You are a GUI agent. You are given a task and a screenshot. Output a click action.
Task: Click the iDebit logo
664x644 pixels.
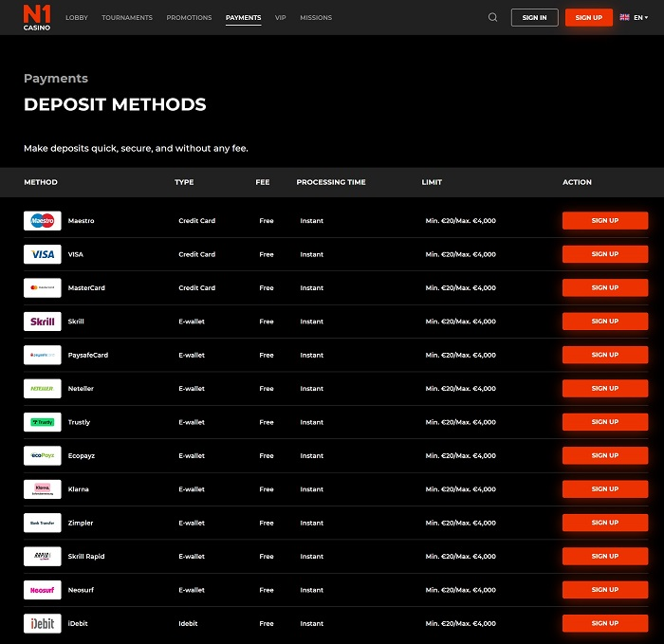[x=43, y=623]
